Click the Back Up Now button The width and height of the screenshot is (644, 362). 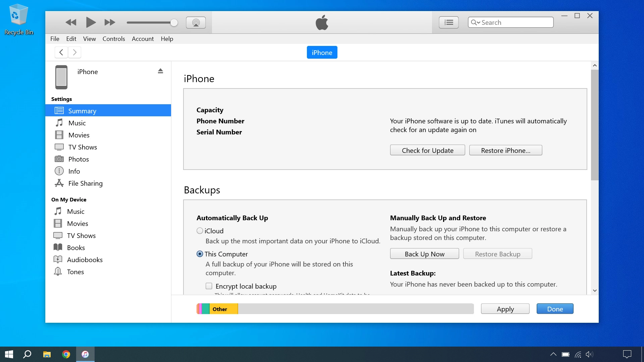424,254
